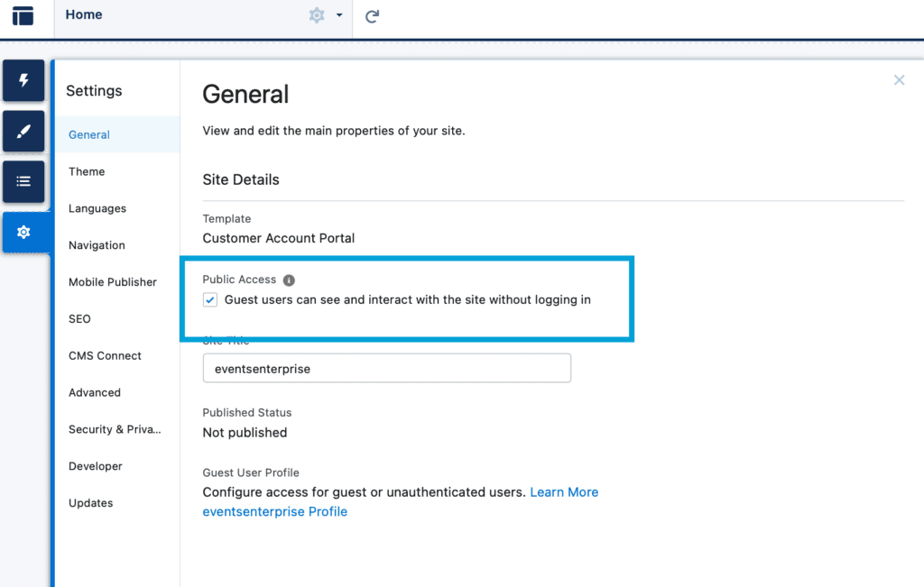This screenshot has width=924, height=587.
Task: Open the eventsenterprise Profile link
Action: pos(274,511)
